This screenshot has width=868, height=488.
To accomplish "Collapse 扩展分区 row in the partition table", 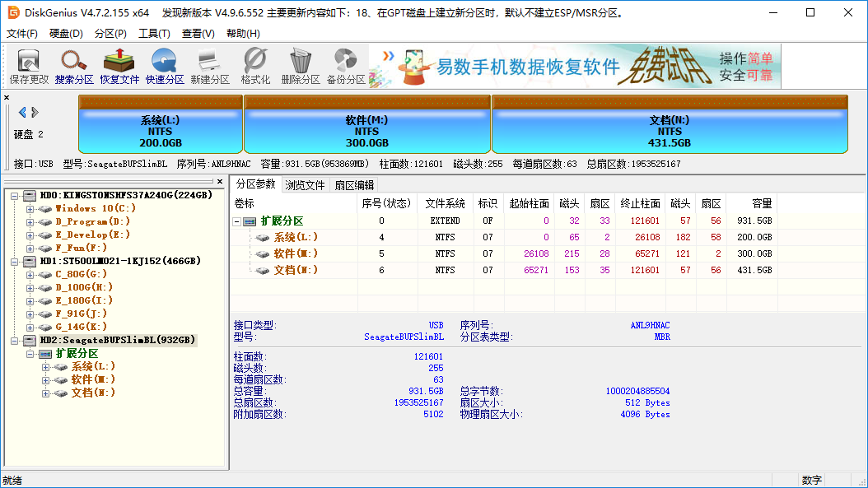I will (237, 221).
